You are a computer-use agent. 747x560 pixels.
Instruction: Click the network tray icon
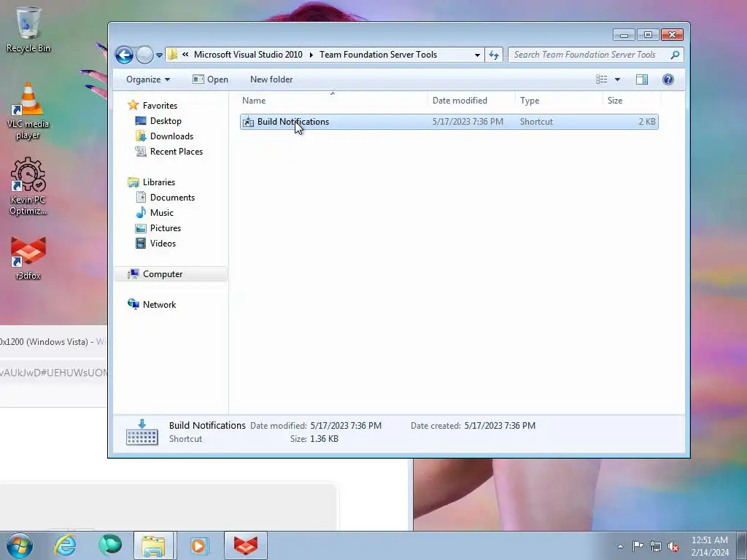[656, 546]
